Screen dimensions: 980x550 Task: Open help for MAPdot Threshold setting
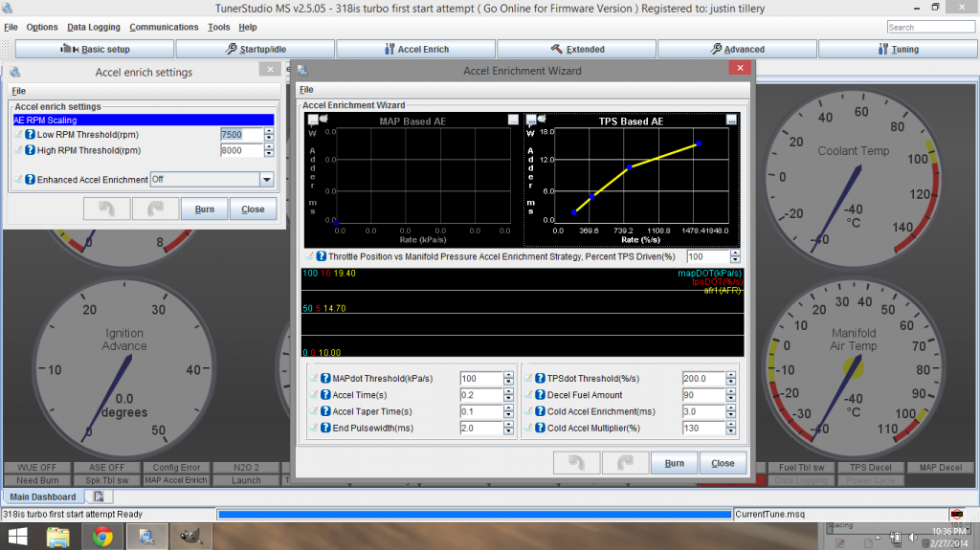[x=325, y=378]
